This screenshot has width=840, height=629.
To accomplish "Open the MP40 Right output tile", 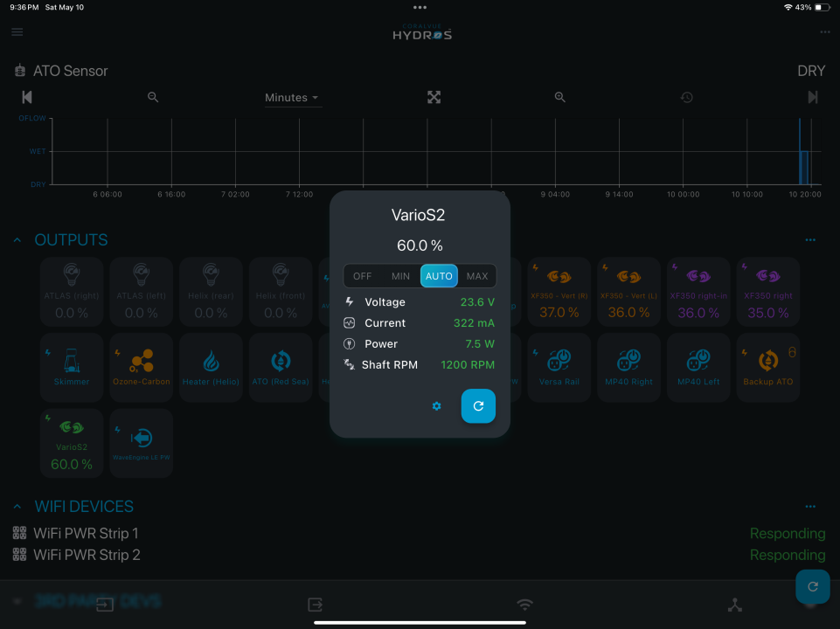I will [x=629, y=367].
